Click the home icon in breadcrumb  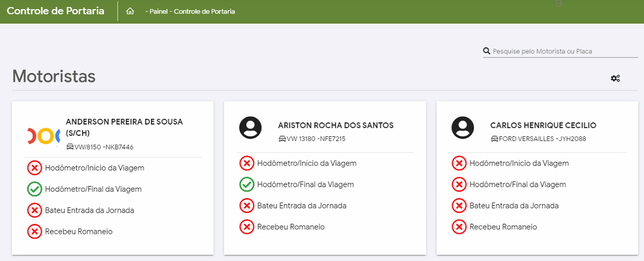[130, 11]
